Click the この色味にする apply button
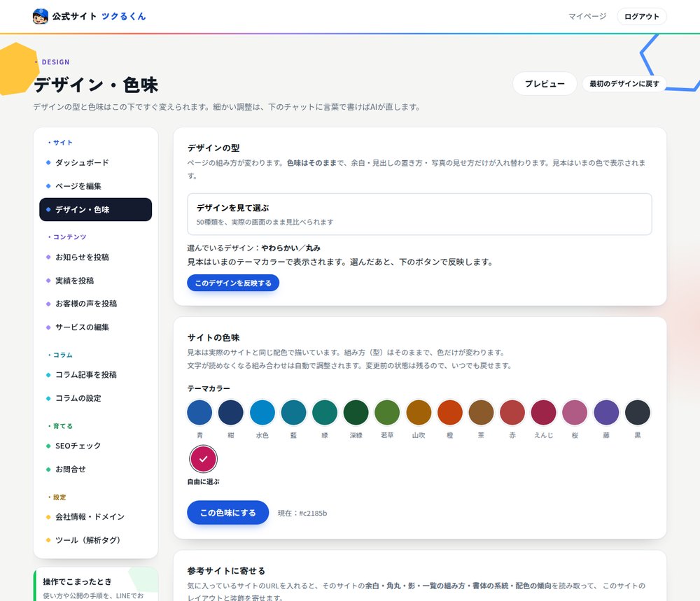 click(x=227, y=513)
